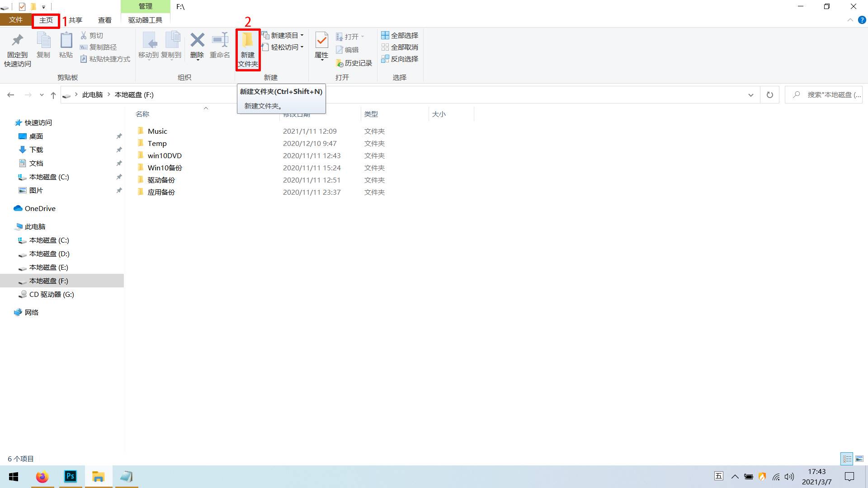Click the 删除 (Delete) icon
The image size is (868, 488).
coord(197,45)
